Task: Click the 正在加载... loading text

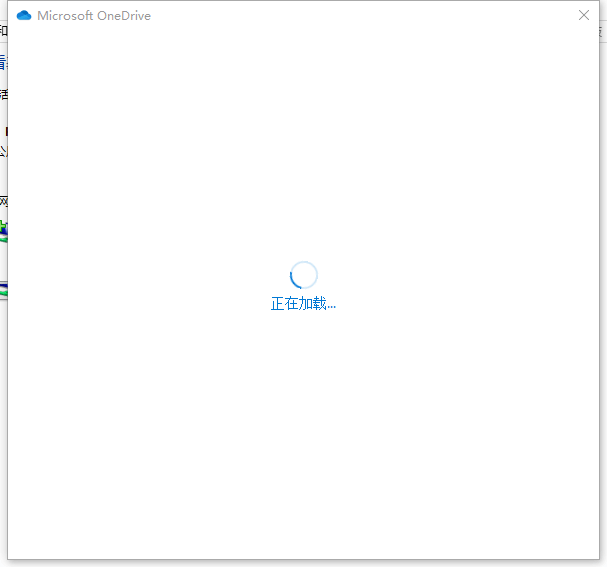Action: click(303, 303)
